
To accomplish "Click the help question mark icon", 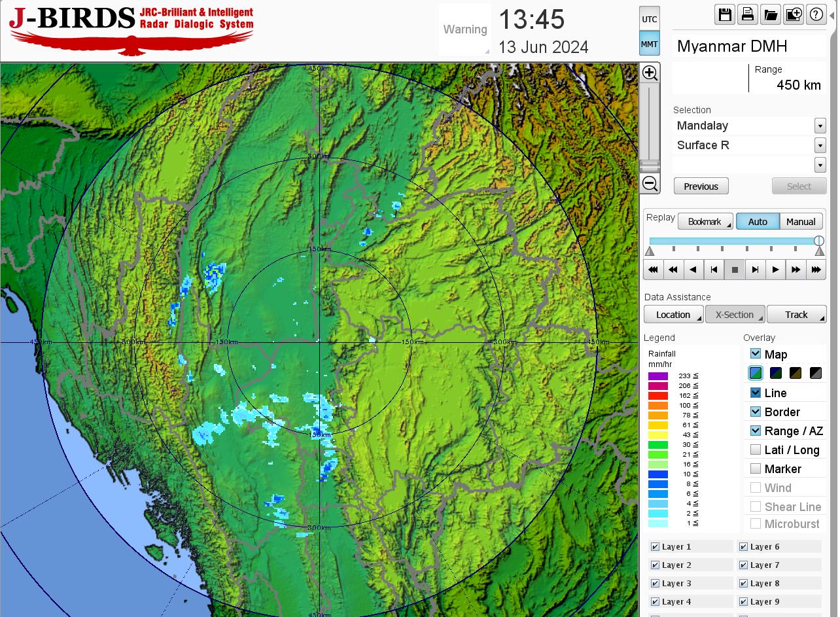I will click(816, 14).
